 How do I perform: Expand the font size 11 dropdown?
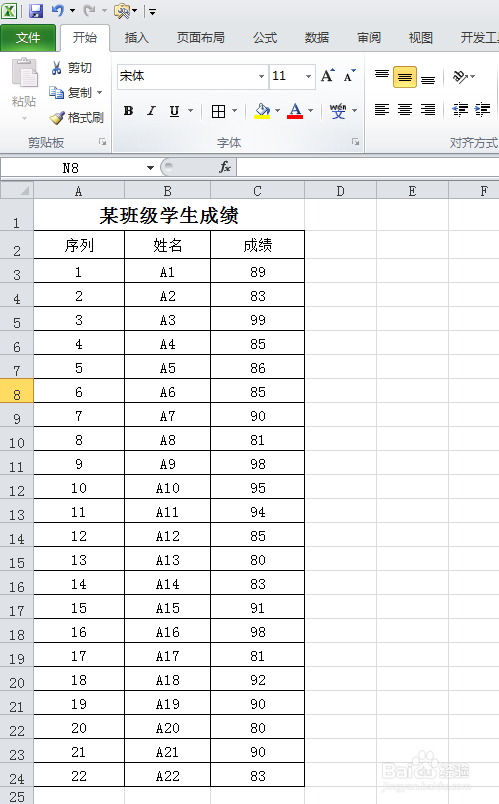pyautogui.click(x=308, y=76)
